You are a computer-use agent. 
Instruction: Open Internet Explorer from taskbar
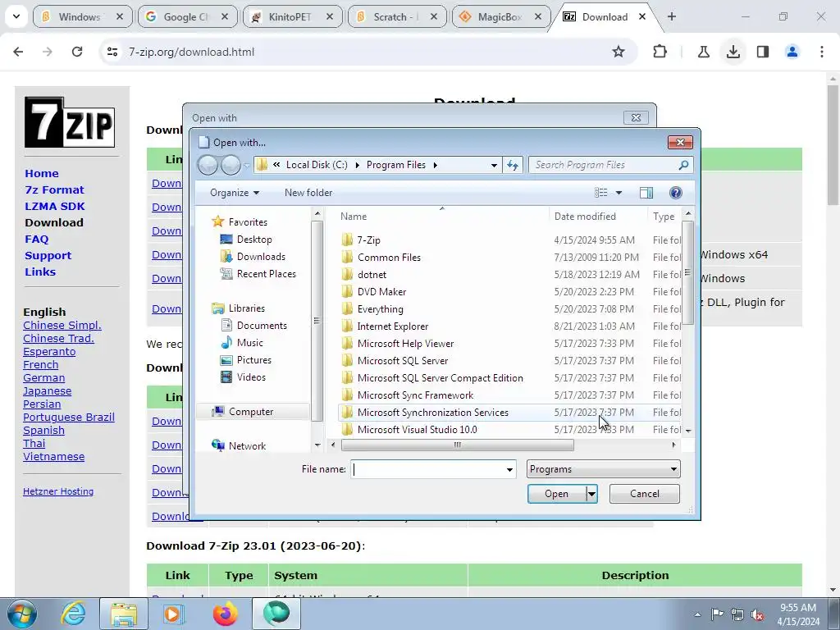click(x=73, y=614)
